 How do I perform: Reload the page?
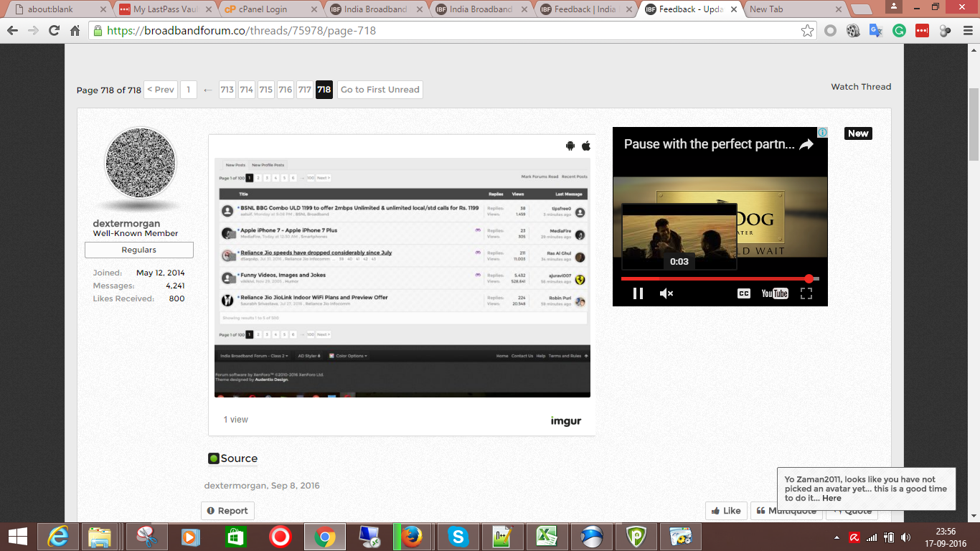pos(54,31)
